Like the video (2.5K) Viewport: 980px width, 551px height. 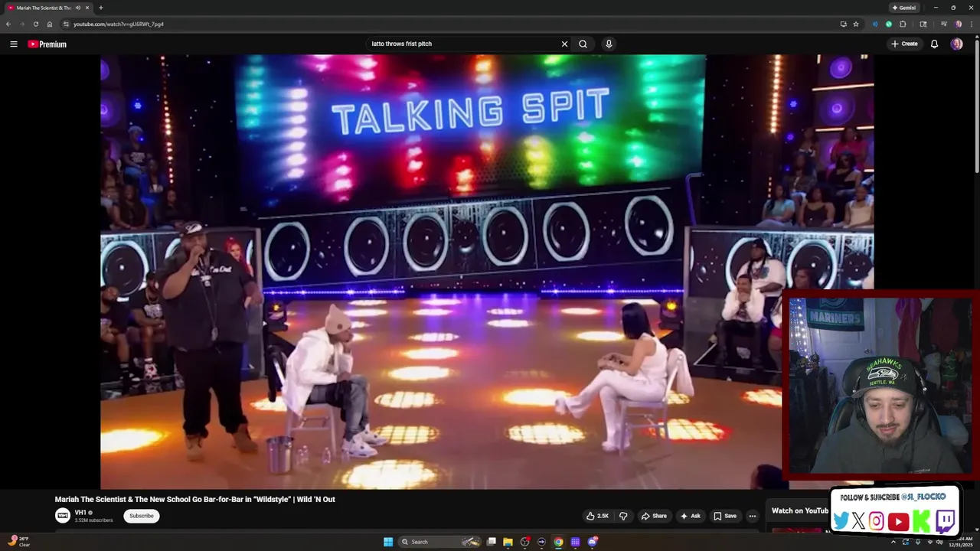coord(598,516)
